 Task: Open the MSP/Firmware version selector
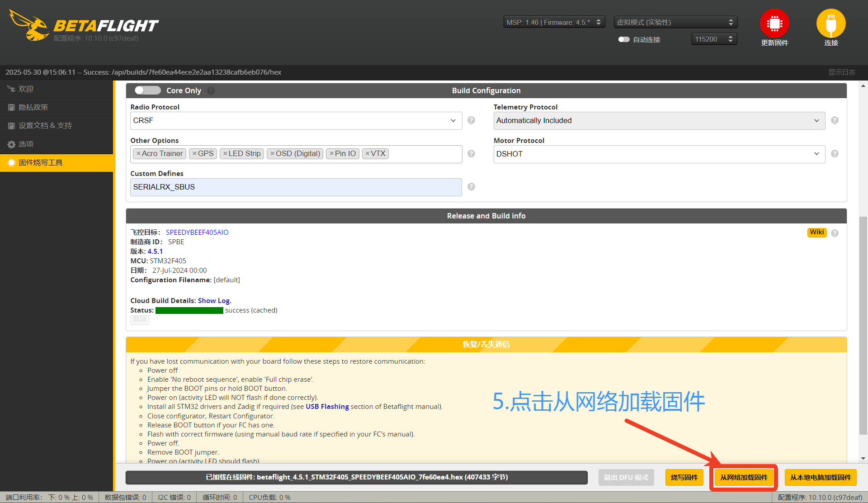554,22
